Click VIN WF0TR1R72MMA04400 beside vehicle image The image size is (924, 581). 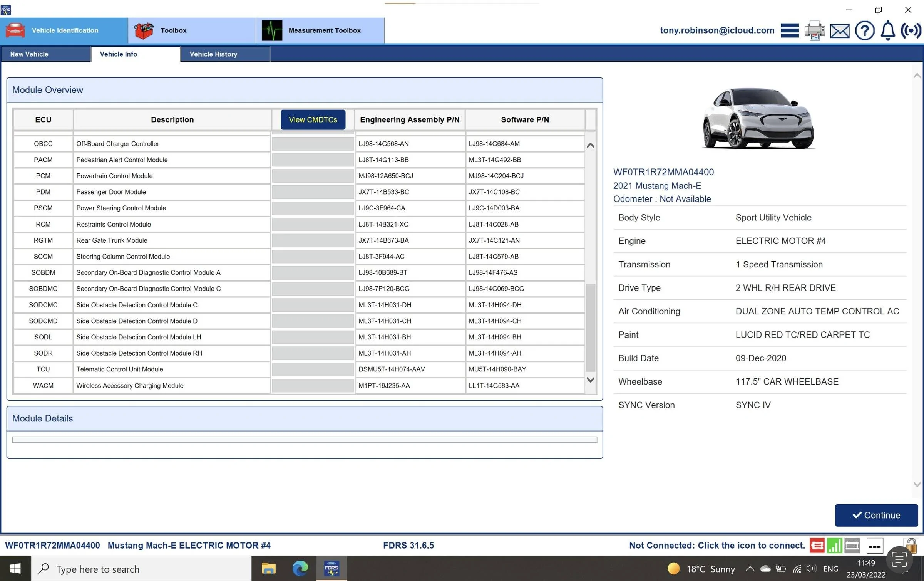(x=663, y=172)
